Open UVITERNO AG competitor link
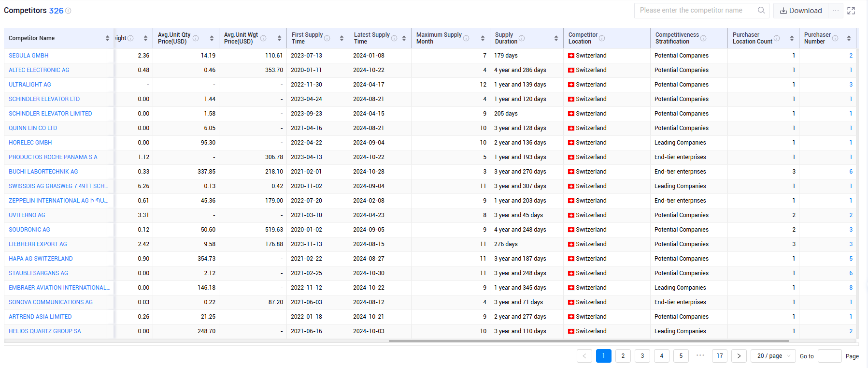Screen dimensions: 868x368 27,215
